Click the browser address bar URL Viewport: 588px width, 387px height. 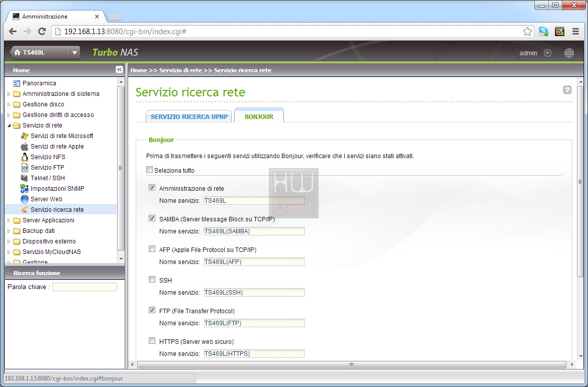pos(125,32)
